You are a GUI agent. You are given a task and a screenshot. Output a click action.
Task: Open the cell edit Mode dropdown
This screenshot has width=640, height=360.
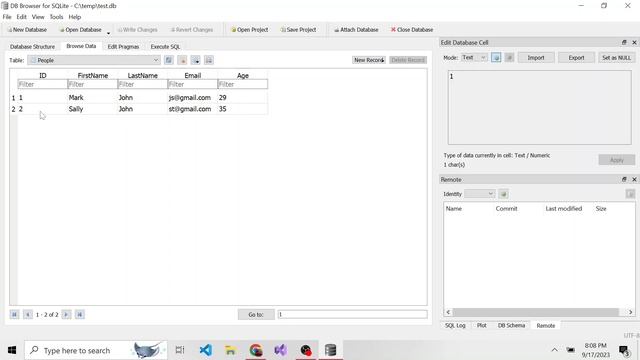(x=474, y=58)
